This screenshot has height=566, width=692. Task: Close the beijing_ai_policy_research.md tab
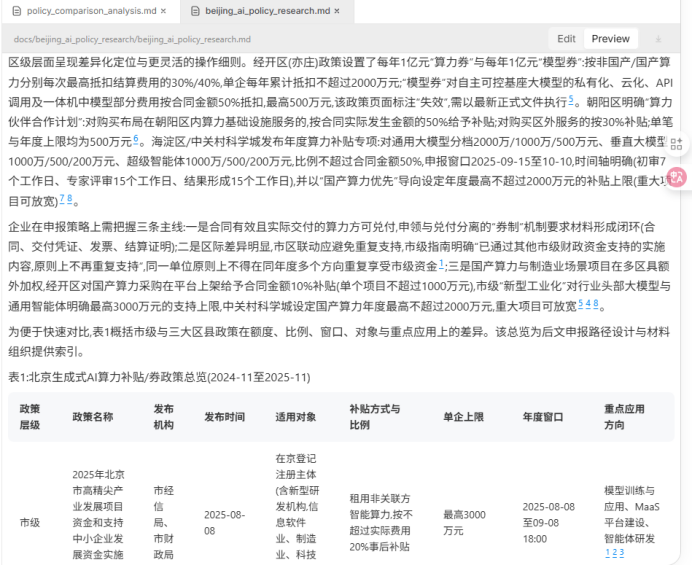point(337,10)
